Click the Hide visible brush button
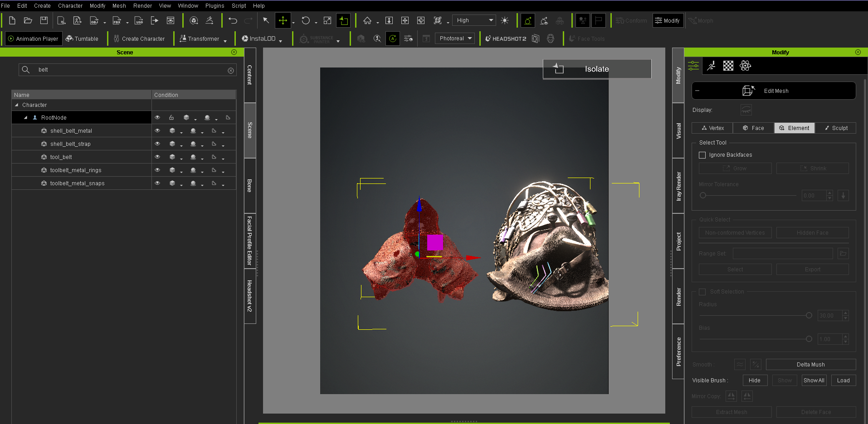Viewport: 868px width, 424px height. (755, 380)
